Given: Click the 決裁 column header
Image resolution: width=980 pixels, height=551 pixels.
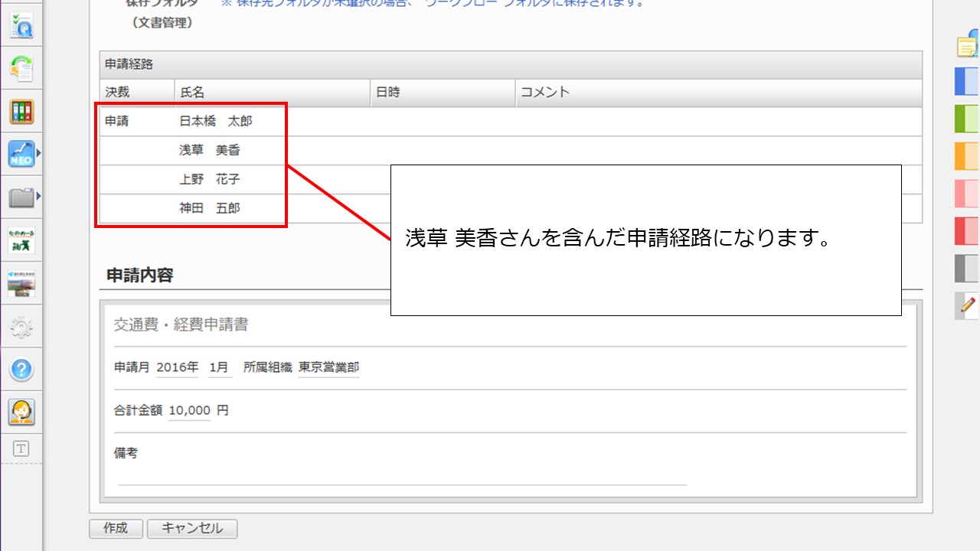Looking at the screenshot, I should point(137,93).
